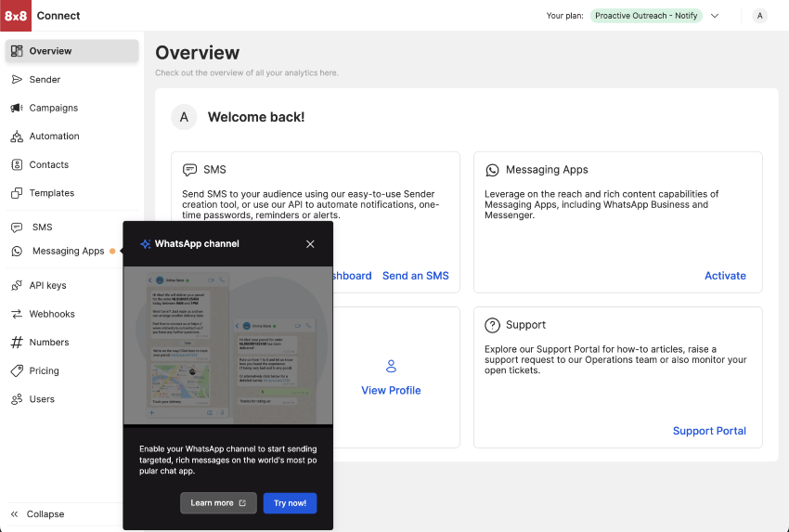
Task: Click the Welcome back! heading
Action: [x=256, y=117]
